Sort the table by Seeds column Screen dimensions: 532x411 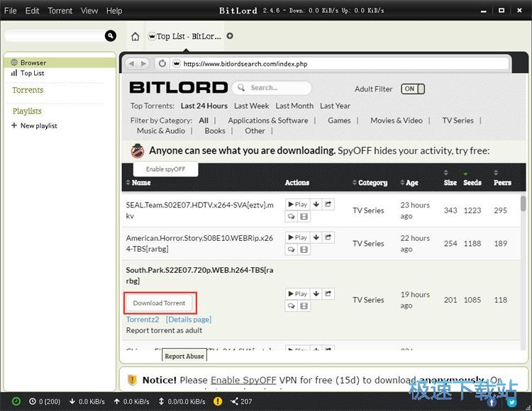click(x=472, y=183)
